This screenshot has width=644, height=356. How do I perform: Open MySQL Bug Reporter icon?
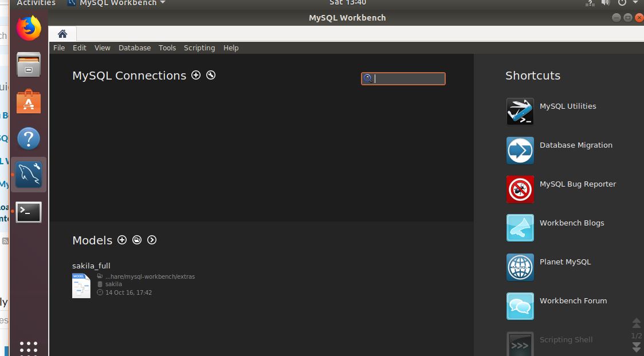520,189
